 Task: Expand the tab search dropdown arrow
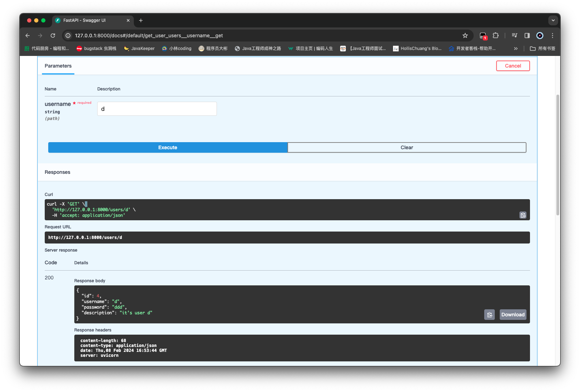[553, 20]
